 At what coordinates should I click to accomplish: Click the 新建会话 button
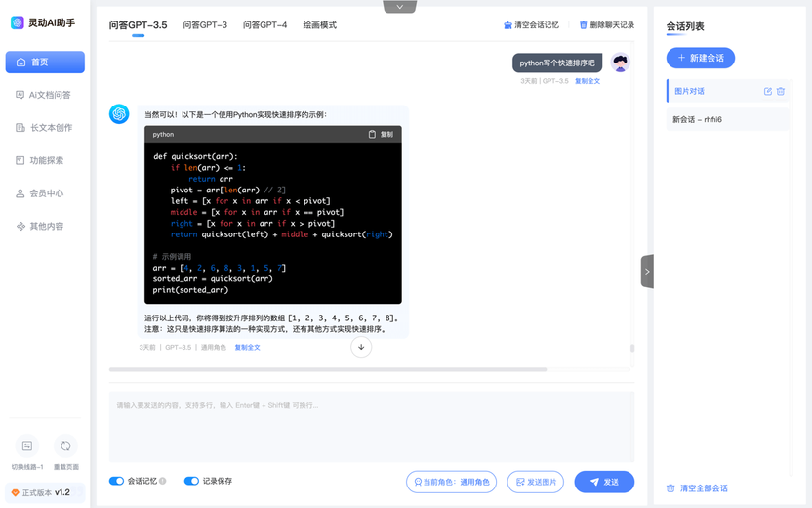point(700,58)
